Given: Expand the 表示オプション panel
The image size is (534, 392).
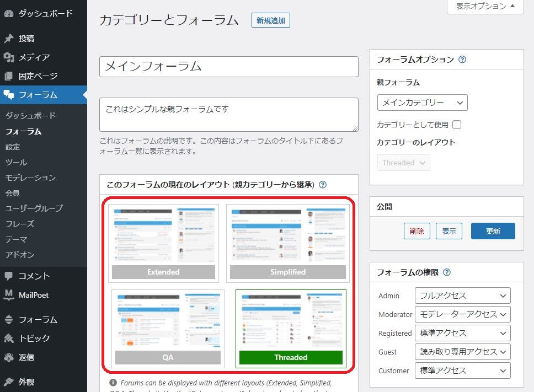Looking at the screenshot, I should 484,7.
